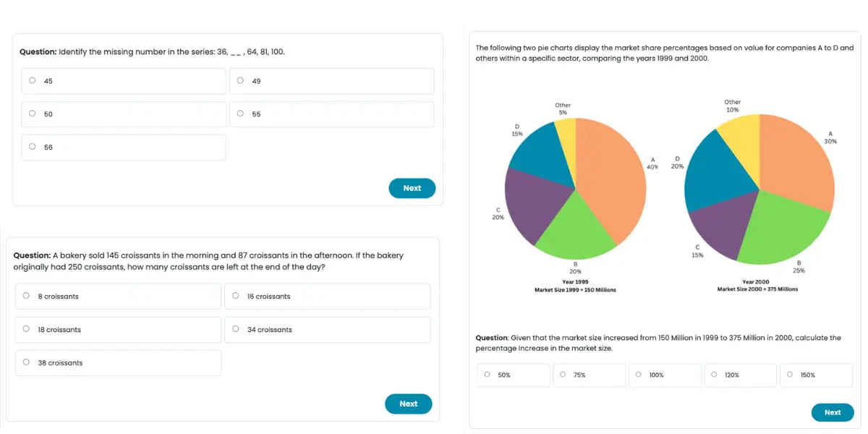Click Next under the market size question
868x434 pixels.
click(832, 412)
